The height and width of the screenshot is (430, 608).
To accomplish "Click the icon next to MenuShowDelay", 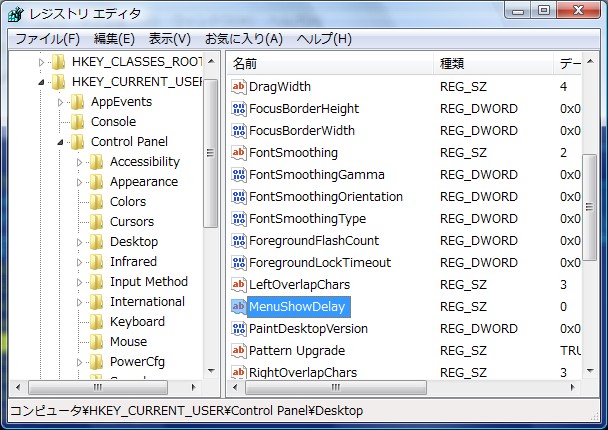I will tap(238, 307).
